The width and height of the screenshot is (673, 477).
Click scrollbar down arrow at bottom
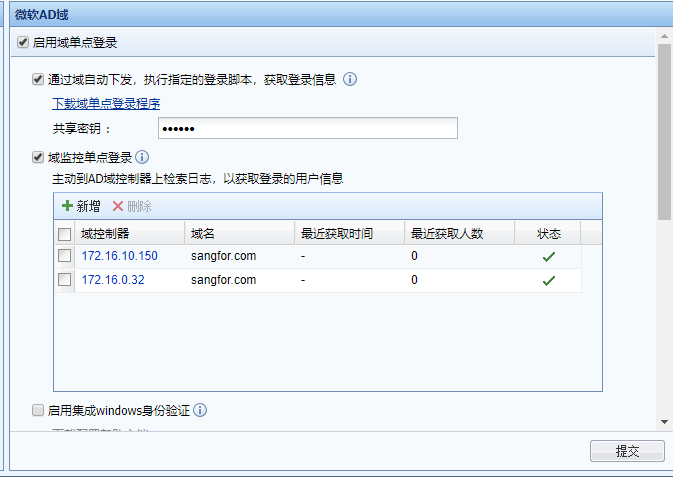pos(664,423)
